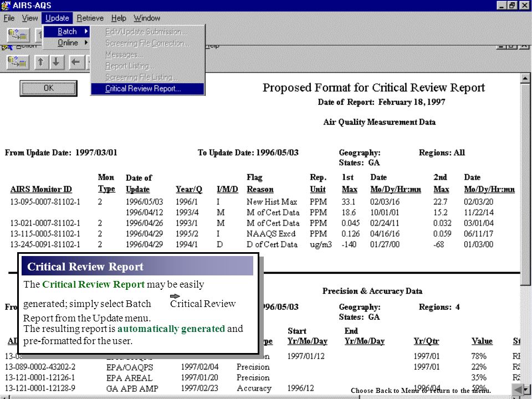Screen dimensions: 532x399
Task: Expand the Batch submenu
Action: [x=66, y=32]
